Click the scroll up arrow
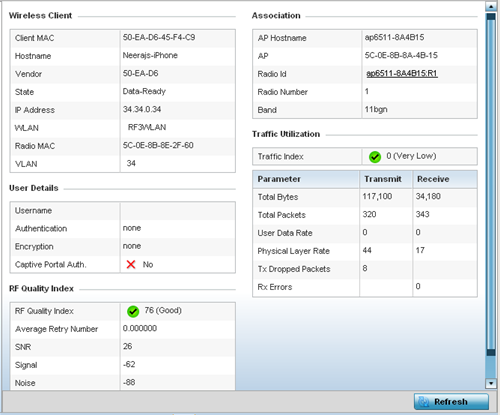This screenshot has width=500, height=415. pyautogui.click(x=491, y=6)
